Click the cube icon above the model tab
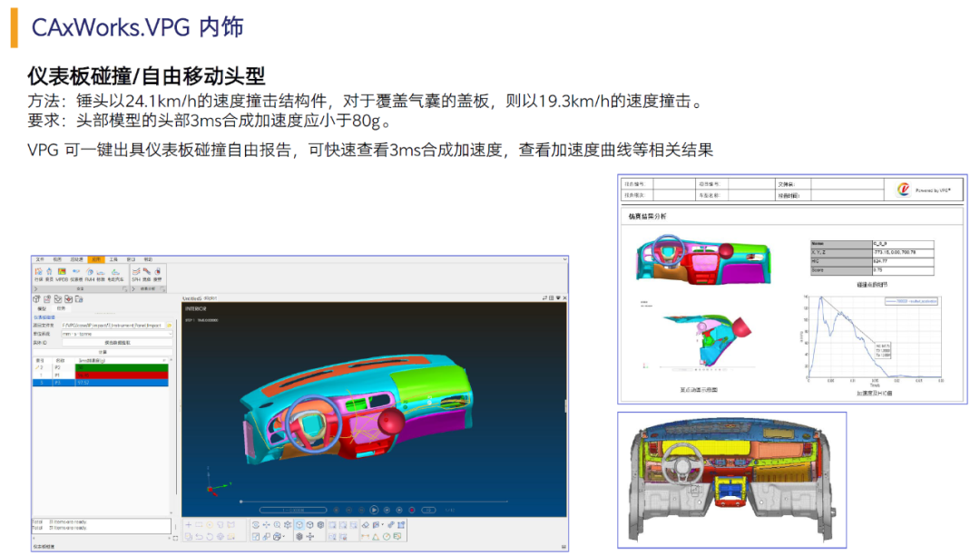This screenshot has height=555, width=980. click(36, 299)
